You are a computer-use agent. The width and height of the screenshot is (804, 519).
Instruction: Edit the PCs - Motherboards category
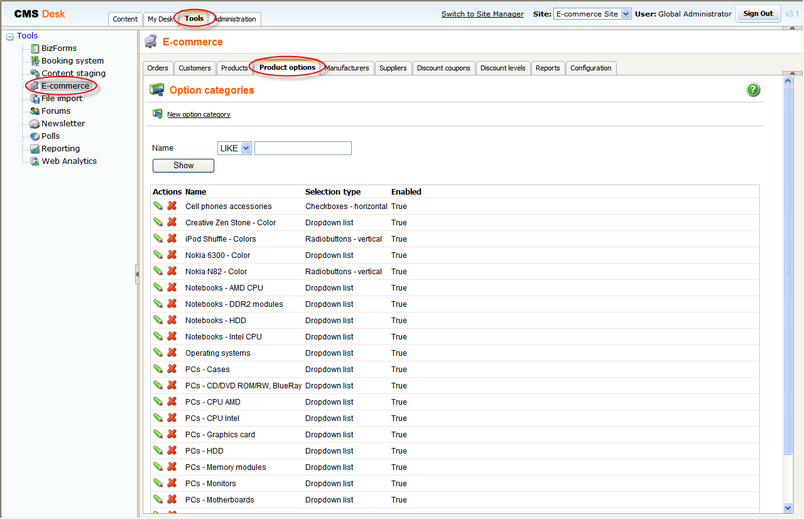point(158,500)
